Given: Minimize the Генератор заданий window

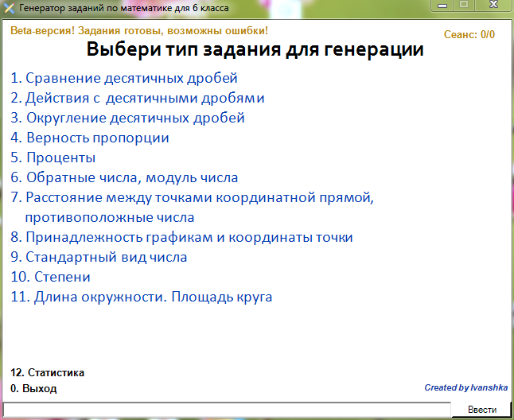Looking at the screenshot, I should (x=442, y=6).
